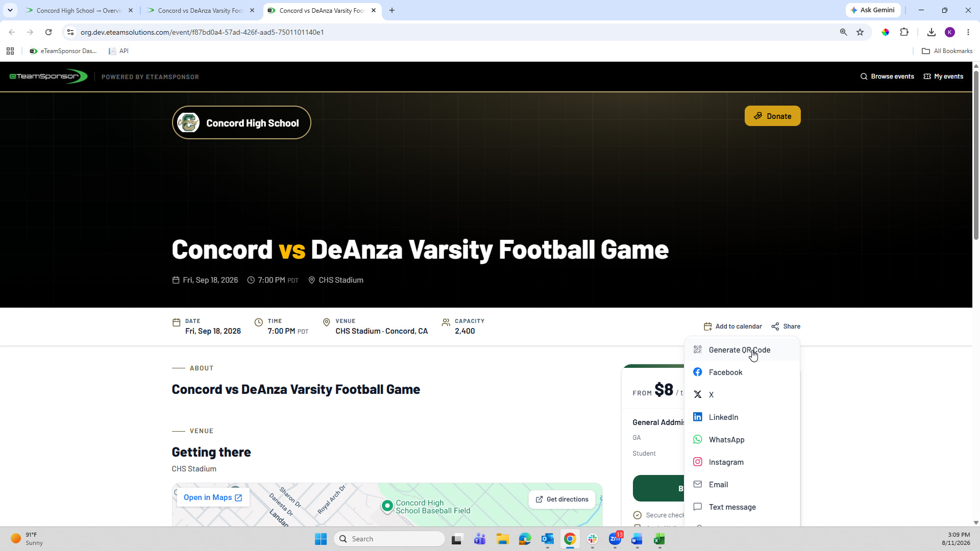Image resolution: width=980 pixels, height=551 pixels.
Task: Open browser Downloads icon
Action: click(932, 32)
